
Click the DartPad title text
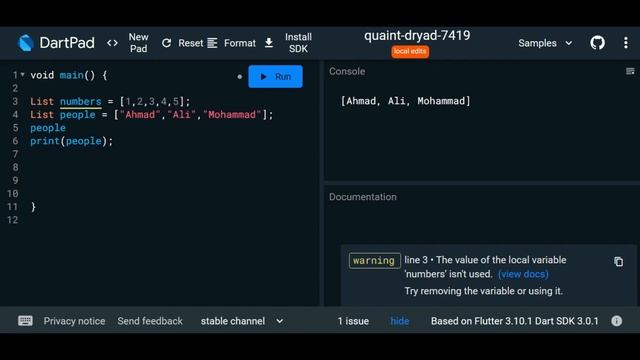point(67,43)
